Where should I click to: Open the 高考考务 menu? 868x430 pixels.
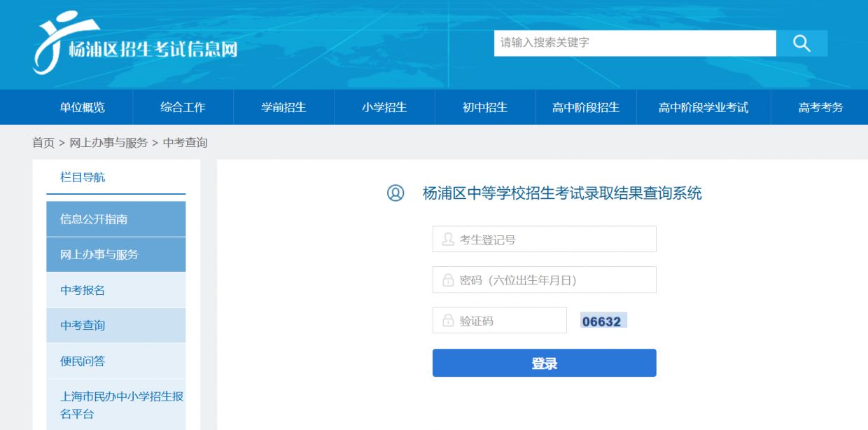click(x=822, y=107)
